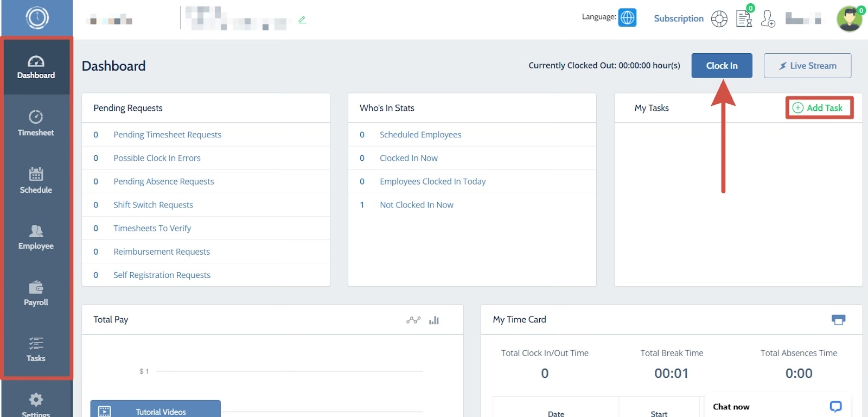The image size is (868, 417).
Task: Open the Payroll sidebar item
Action: [36, 294]
